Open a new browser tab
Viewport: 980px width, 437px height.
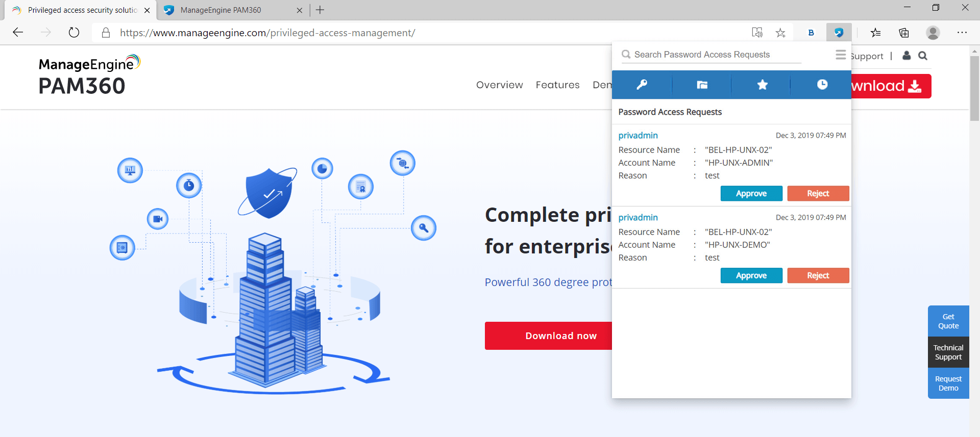(x=320, y=10)
